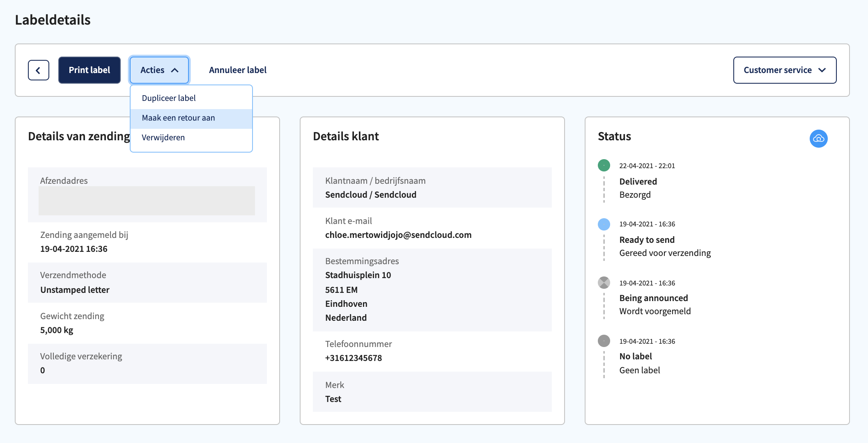Click the Print label button
Screen dimensions: 868x443
pos(90,70)
